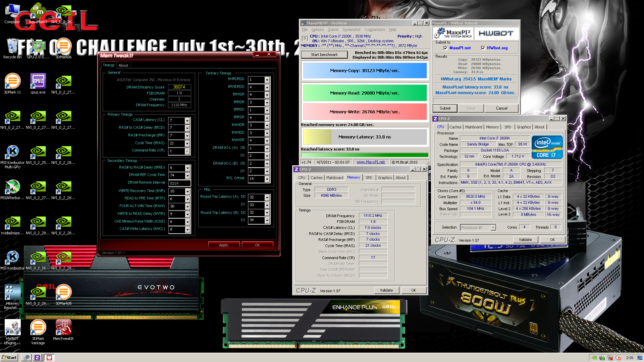The image size is (644, 362).
Task: Click Start benchmark in MaxxMEM
Action: click(x=324, y=55)
